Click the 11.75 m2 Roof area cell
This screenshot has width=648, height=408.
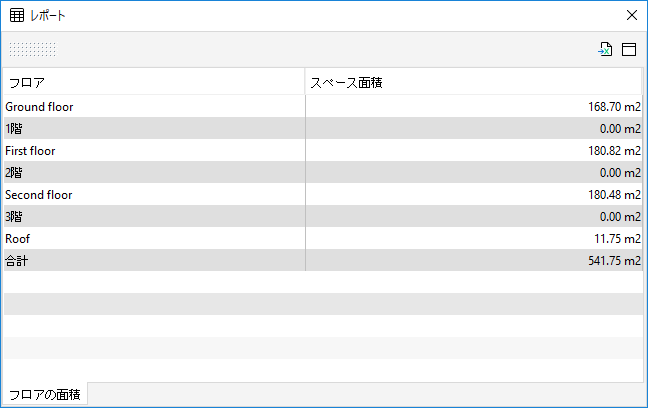point(474,238)
